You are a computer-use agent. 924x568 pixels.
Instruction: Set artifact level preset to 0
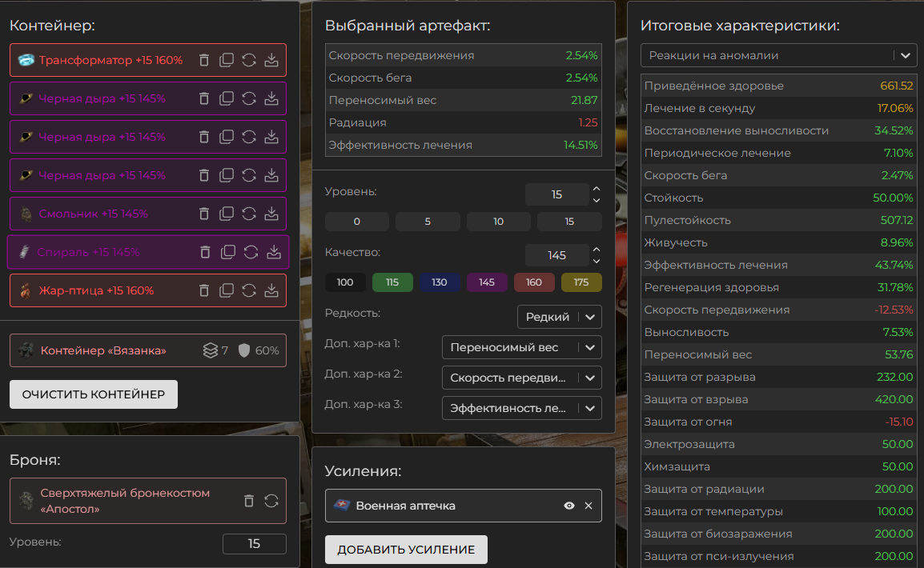[356, 222]
